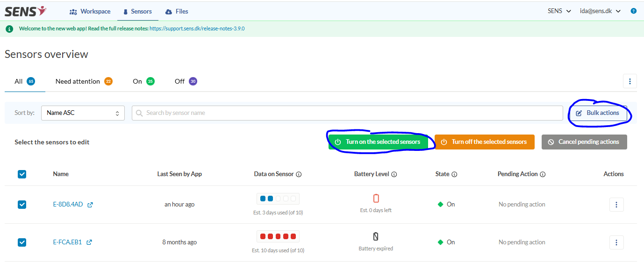Image resolution: width=644 pixels, height=263 pixels.
Task: Click the help question mark icon
Action: [x=634, y=11]
